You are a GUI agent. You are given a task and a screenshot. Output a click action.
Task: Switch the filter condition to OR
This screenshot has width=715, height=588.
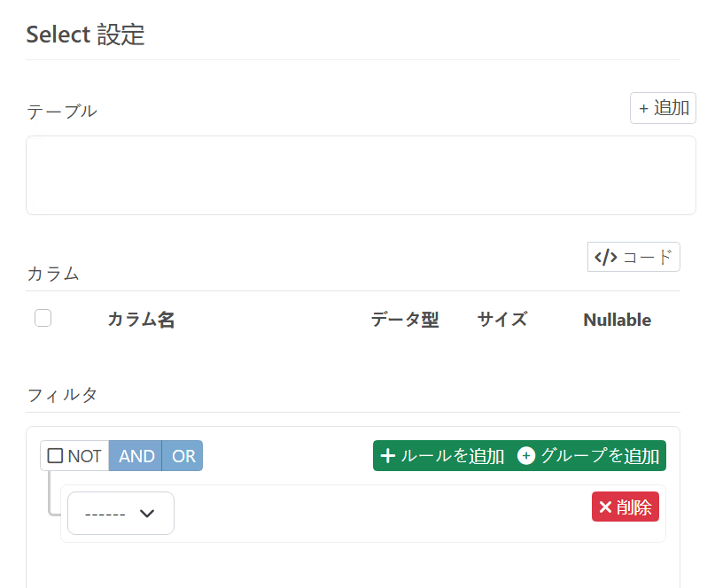183,456
